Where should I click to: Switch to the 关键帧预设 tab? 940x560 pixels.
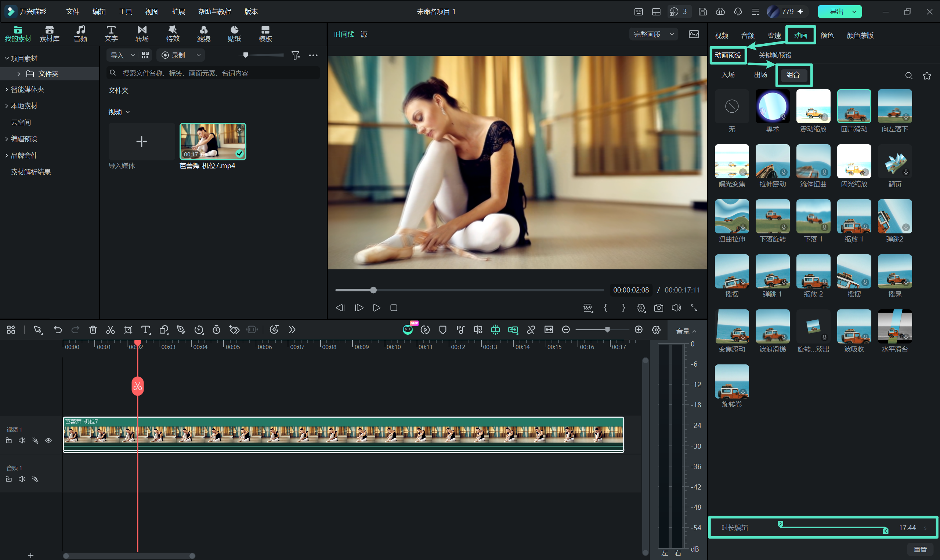(775, 55)
